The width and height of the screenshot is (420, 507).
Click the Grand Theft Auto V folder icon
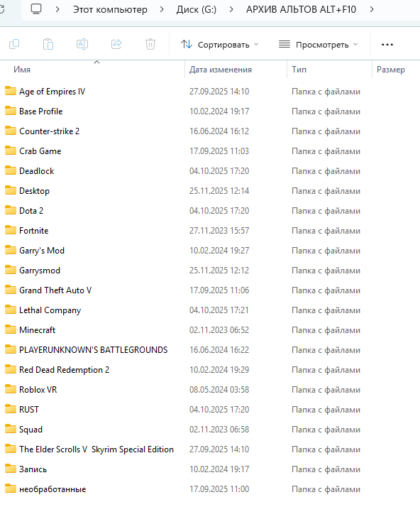(11, 290)
